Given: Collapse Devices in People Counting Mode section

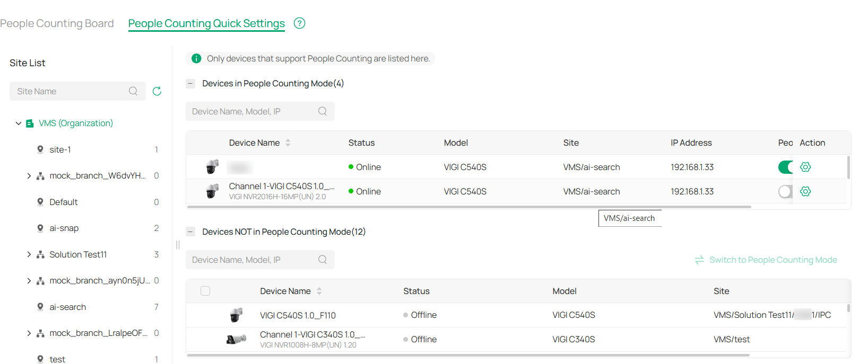Looking at the screenshot, I should click(190, 84).
